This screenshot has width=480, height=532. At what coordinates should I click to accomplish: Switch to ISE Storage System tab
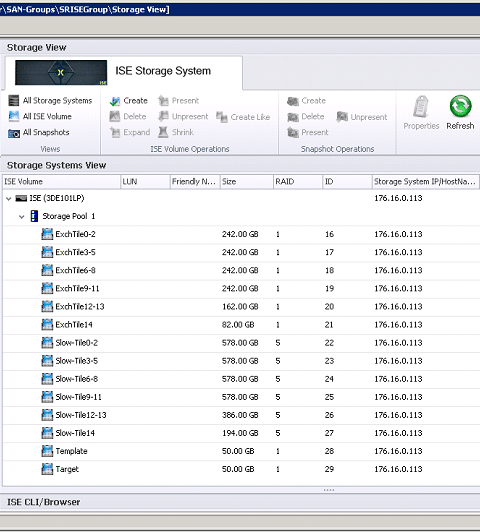[x=123, y=72]
